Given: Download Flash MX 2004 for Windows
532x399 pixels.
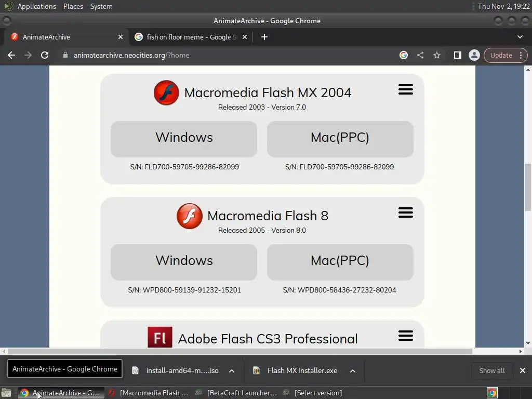Looking at the screenshot, I should pos(184,139).
